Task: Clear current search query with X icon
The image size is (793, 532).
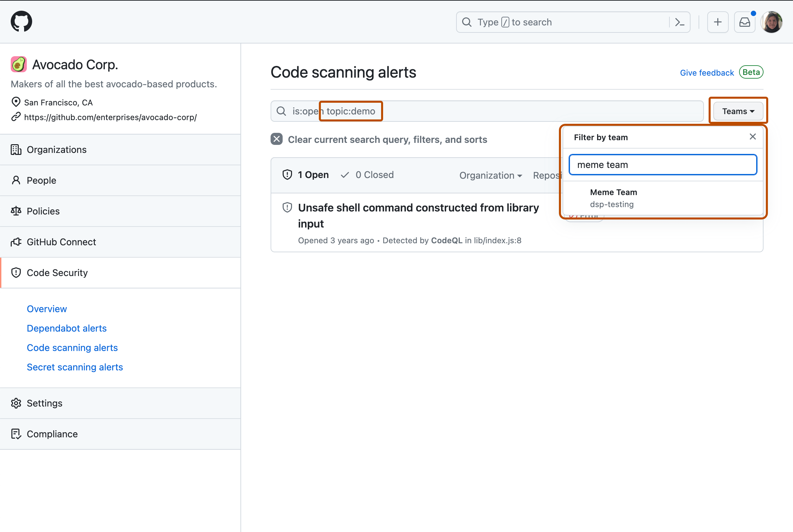Action: 277,139
